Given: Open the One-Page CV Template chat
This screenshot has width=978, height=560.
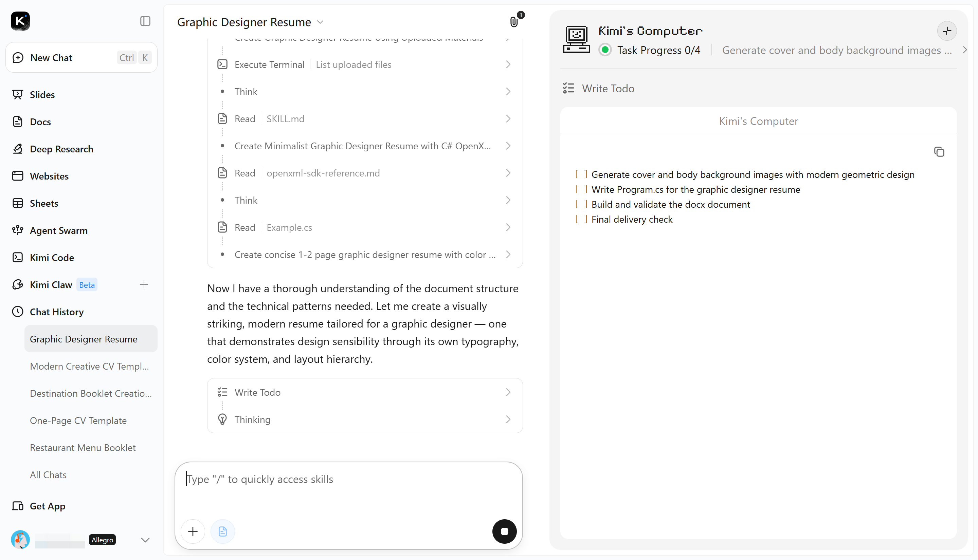Looking at the screenshot, I should click(x=91, y=421).
